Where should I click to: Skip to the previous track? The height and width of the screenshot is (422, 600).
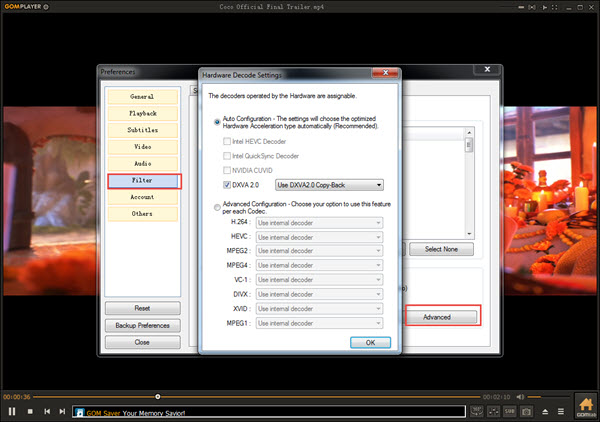pos(47,411)
